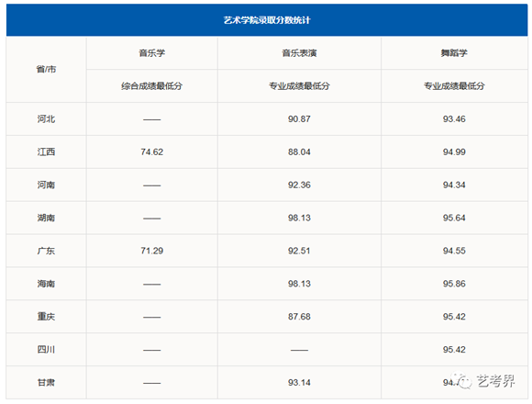
Task: Click the 河北 row label
Action: [x=46, y=118]
